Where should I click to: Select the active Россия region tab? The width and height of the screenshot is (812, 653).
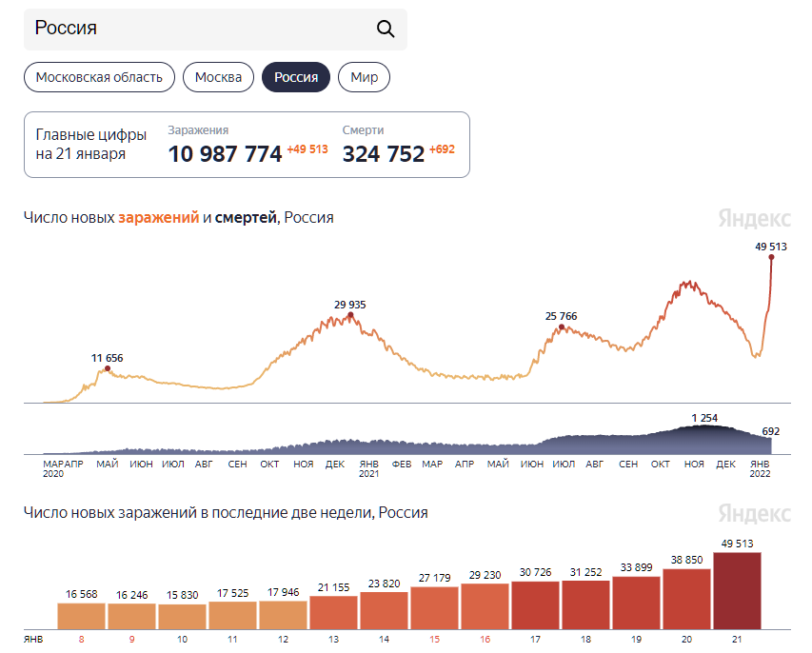296,77
